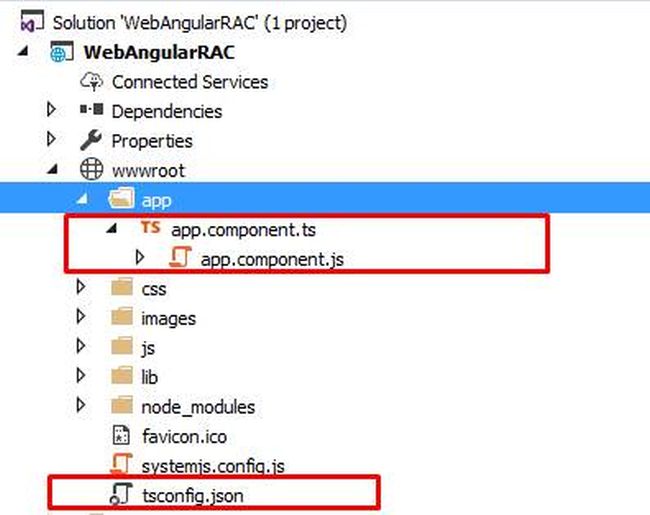
Task: Click the TS icon of app.component.ts
Action: [x=150, y=227]
